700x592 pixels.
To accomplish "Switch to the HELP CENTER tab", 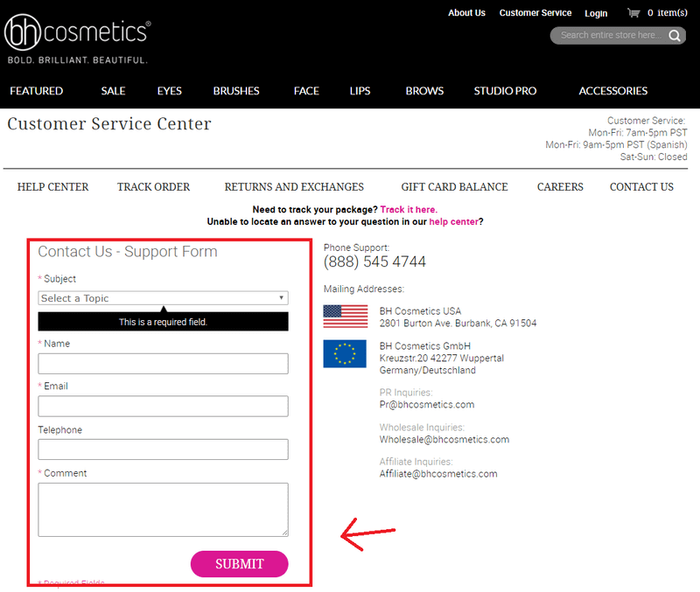I will coord(52,187).
